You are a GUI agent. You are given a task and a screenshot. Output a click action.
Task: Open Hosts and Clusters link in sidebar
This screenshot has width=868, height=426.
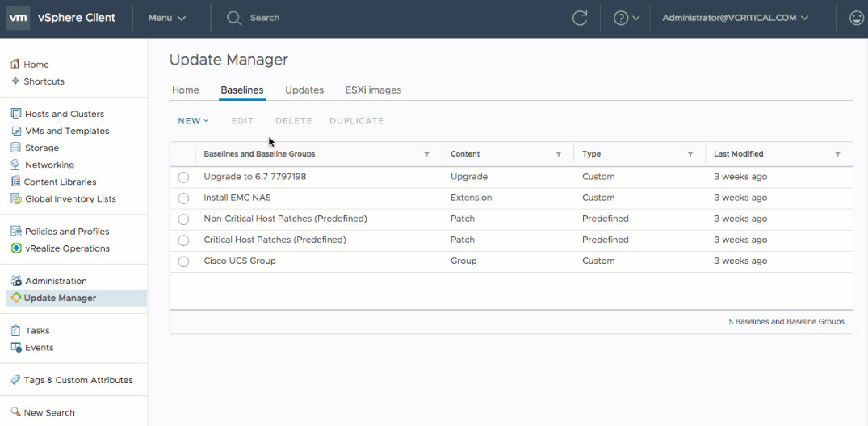[65, 114]
